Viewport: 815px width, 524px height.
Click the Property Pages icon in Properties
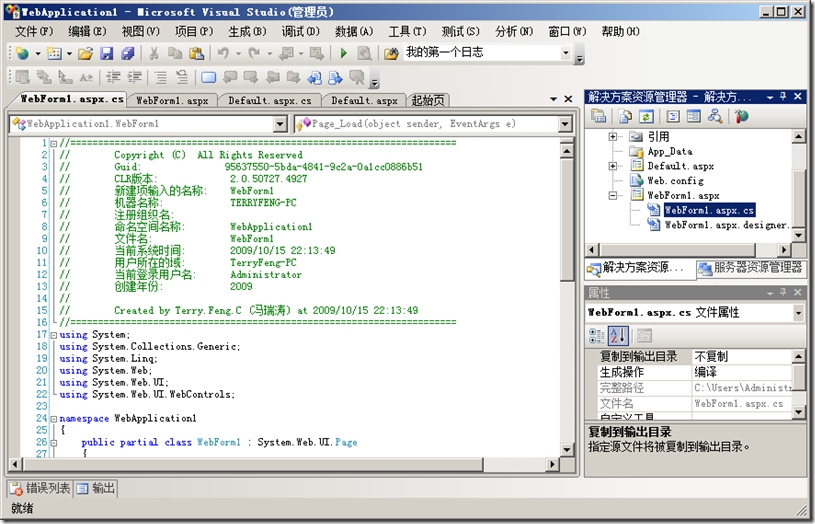point(644,336)
